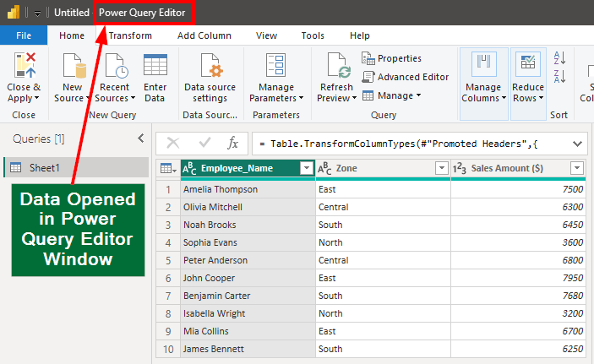Screen dimensions: 594x364
Task: Open the New Source icon
Action: (x=73, y=68)
